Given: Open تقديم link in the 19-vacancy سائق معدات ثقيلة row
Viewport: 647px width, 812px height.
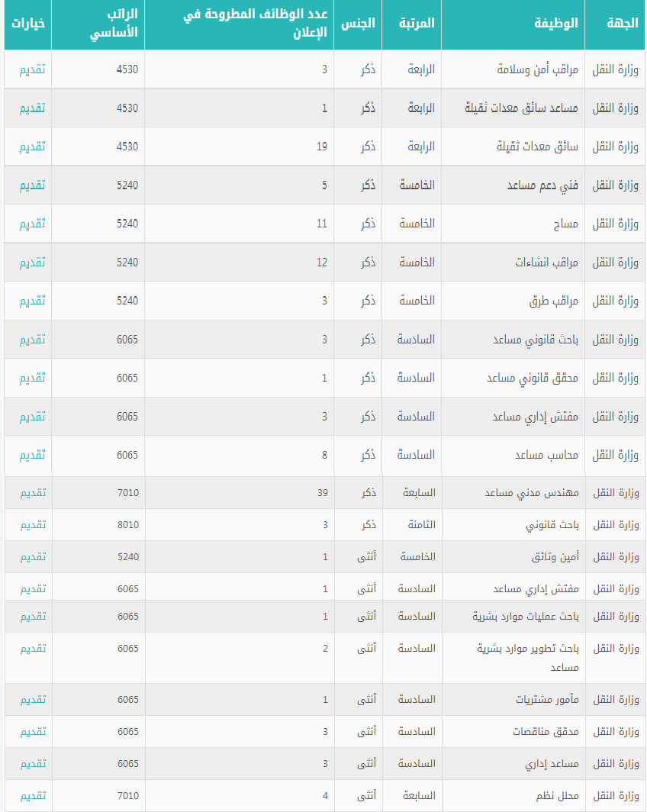Looking at the screenshot, I should [33, 147].
